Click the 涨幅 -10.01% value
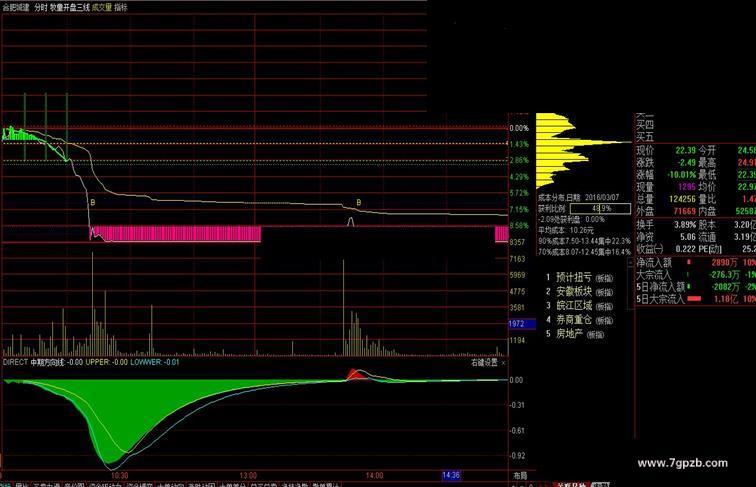 pos(681,175)
